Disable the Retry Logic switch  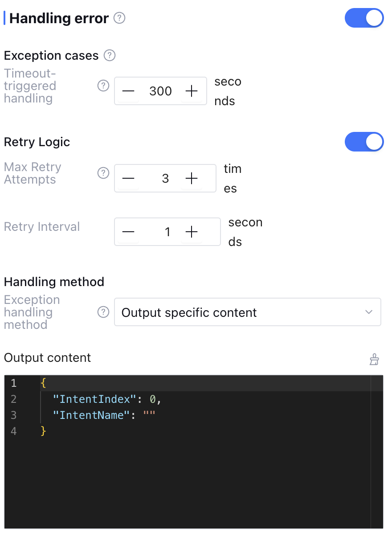coord(364,142)
